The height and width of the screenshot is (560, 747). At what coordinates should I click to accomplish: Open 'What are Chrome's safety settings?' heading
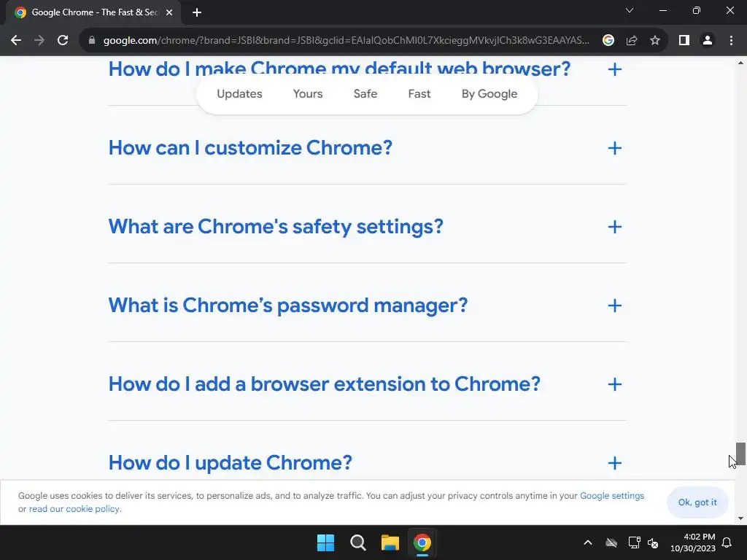click(x=276, y=227)
